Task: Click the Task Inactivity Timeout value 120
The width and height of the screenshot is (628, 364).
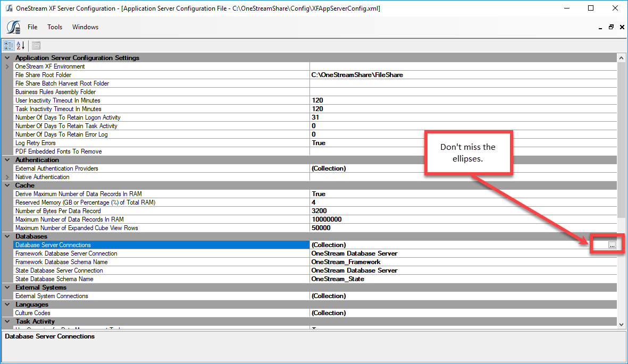Action: [x=317, y=109]
